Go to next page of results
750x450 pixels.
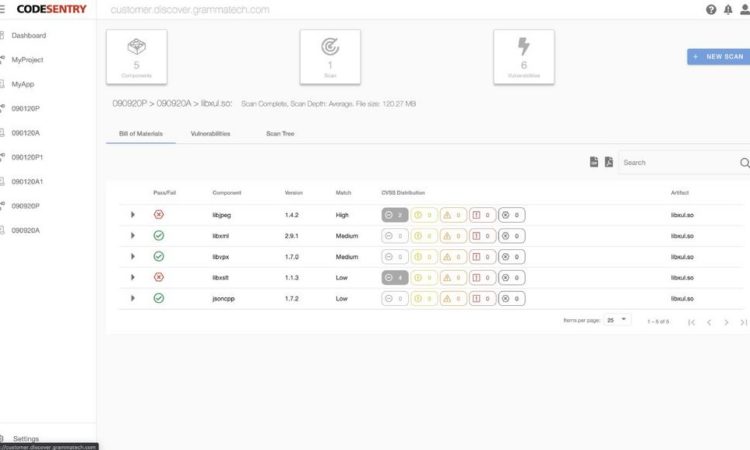click(727, 322)
